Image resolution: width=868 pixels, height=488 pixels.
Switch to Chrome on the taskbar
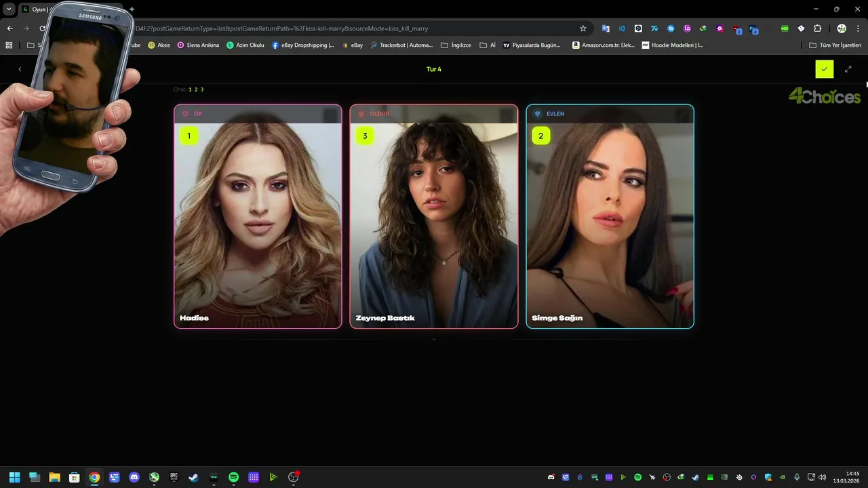[94, 477]
